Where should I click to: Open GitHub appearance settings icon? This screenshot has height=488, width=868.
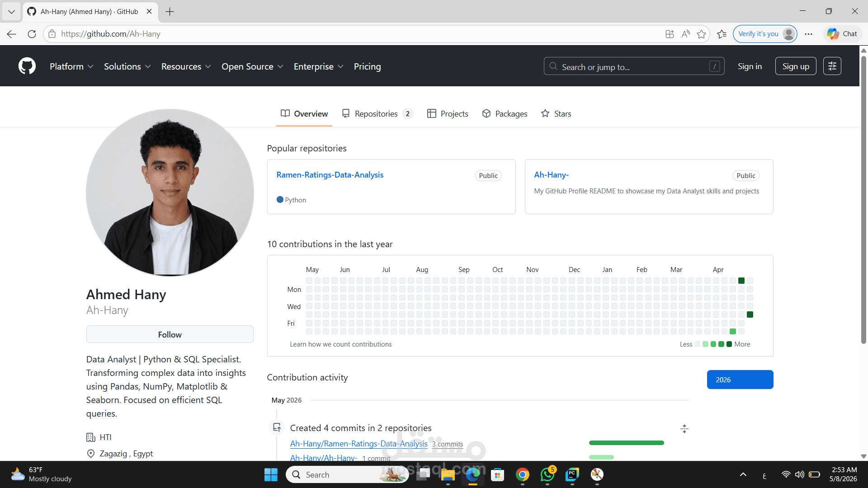tap(832, 66)
